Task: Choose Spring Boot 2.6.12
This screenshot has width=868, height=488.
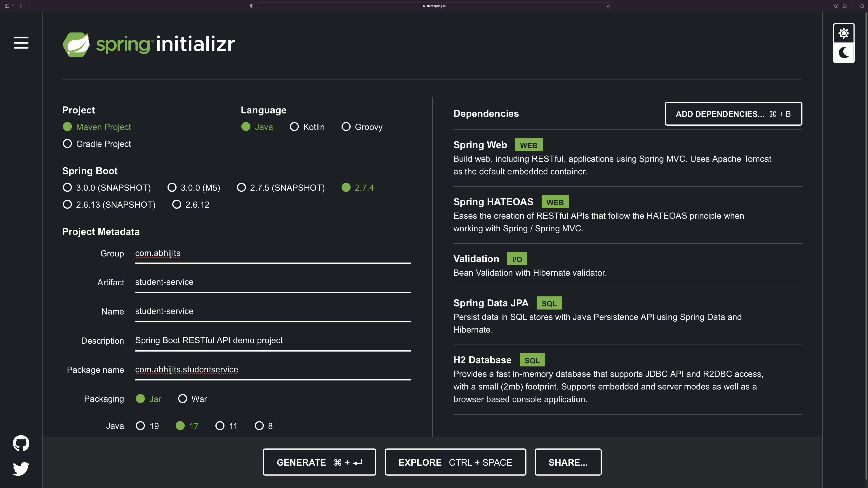Action: pos(191,204)
